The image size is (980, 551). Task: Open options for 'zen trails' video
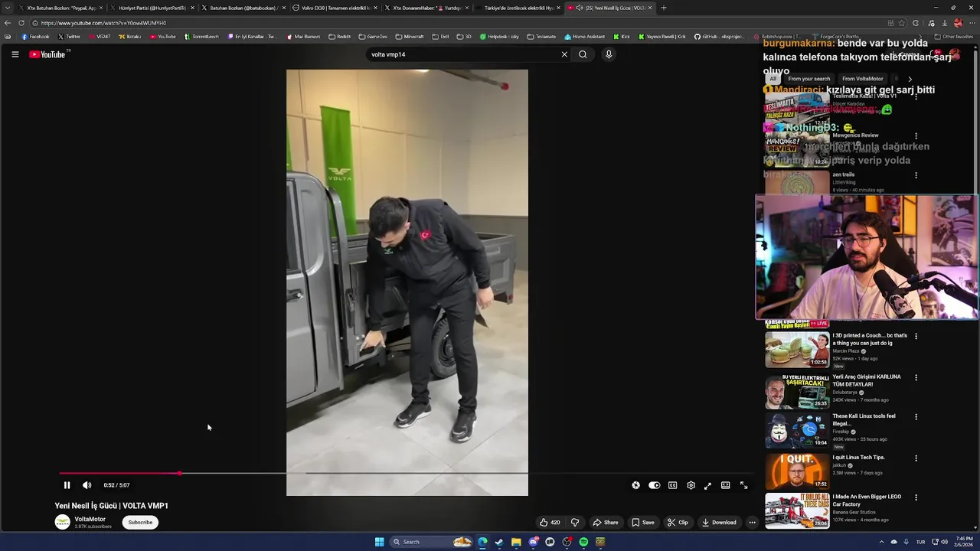tap(916, 175)
